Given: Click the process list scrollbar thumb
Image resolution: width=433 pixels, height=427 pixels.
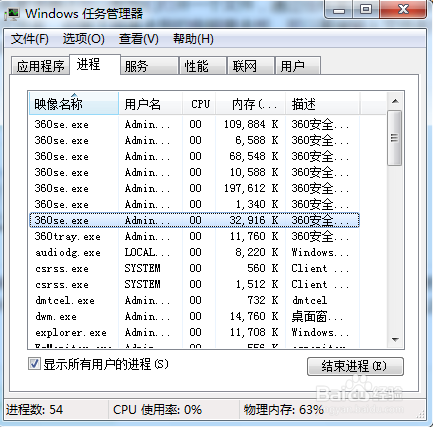Looking at the screenshot, I should (x=395, y=138).
